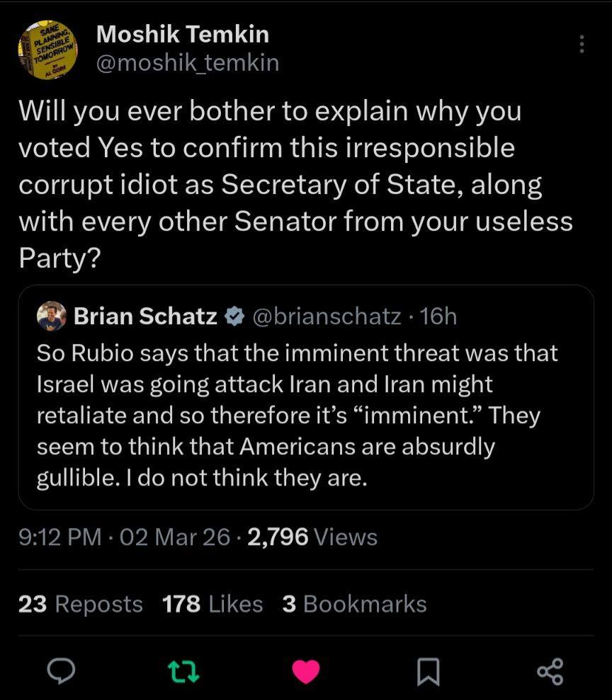The height and width of the screenshot is (700, 612).
Task: Undo the repost using green arrows icon
Action: pos(183,670)
